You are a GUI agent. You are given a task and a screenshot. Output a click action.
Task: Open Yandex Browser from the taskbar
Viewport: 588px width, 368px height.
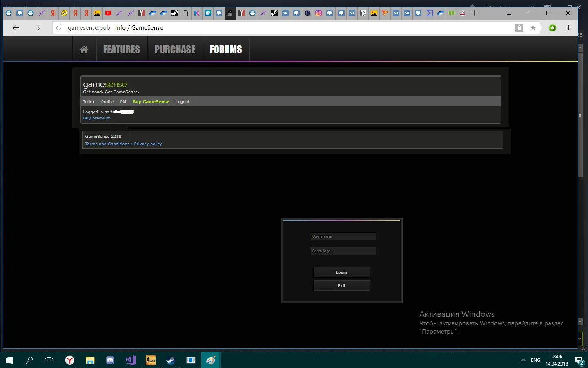click(x=70, y=360)
